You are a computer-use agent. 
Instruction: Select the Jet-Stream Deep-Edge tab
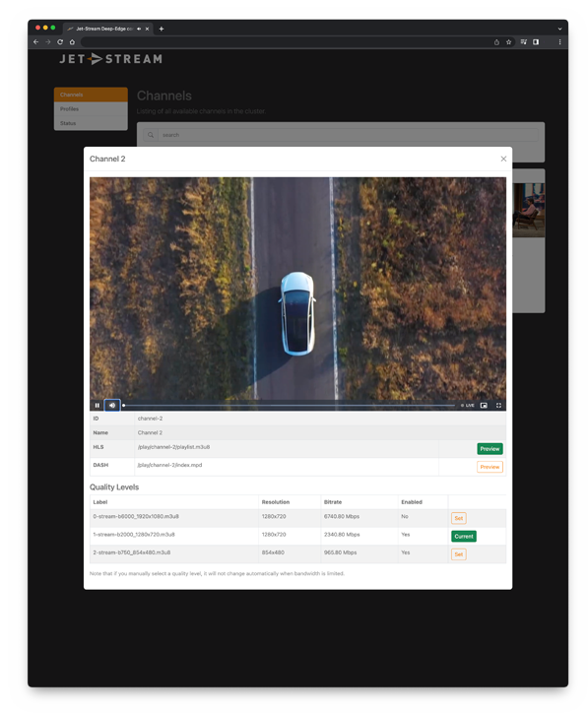[103, 29]
